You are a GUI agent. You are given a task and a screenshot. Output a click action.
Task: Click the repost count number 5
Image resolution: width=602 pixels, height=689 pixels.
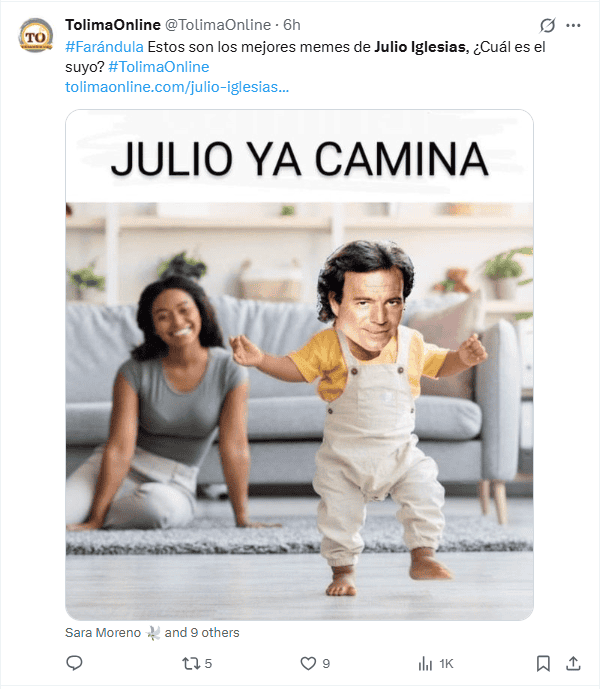pyautogui.click(x=208, y=664)
